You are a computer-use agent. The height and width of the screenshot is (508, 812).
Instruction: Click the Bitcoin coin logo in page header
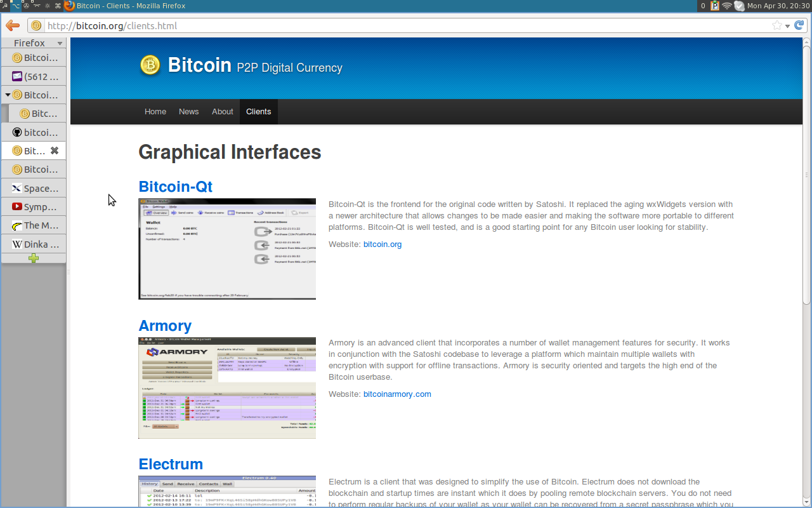[150, 65]
